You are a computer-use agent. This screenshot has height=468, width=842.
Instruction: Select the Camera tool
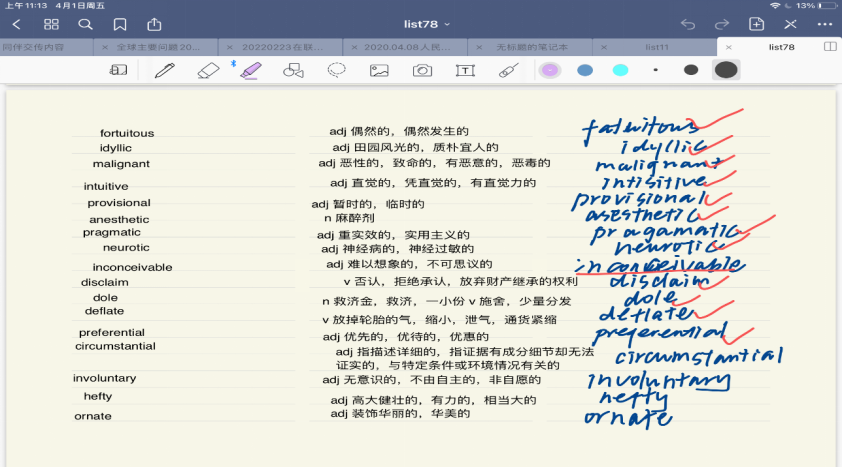click(423, 70)
